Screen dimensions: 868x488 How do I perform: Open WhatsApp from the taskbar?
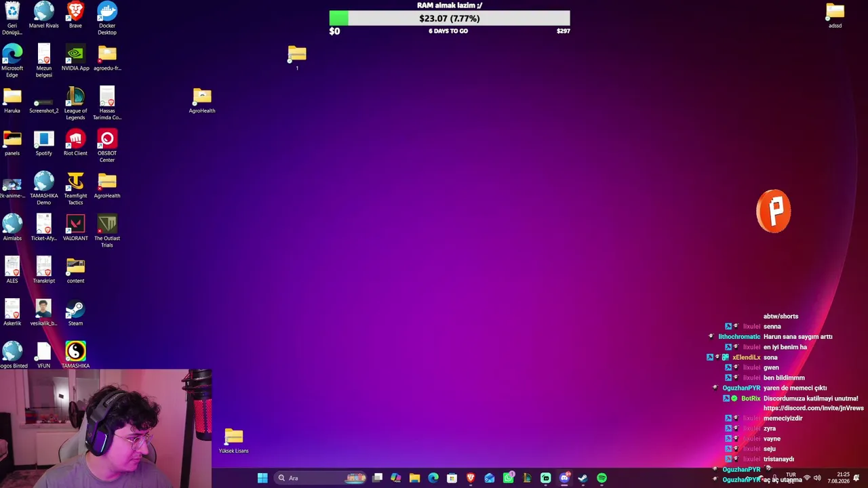pyautogui.click(x=508, y=478)
